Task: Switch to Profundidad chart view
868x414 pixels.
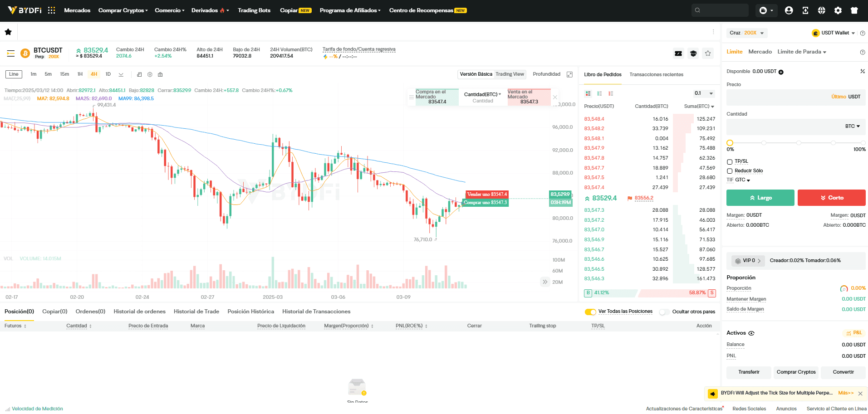Action: point(546,74)
